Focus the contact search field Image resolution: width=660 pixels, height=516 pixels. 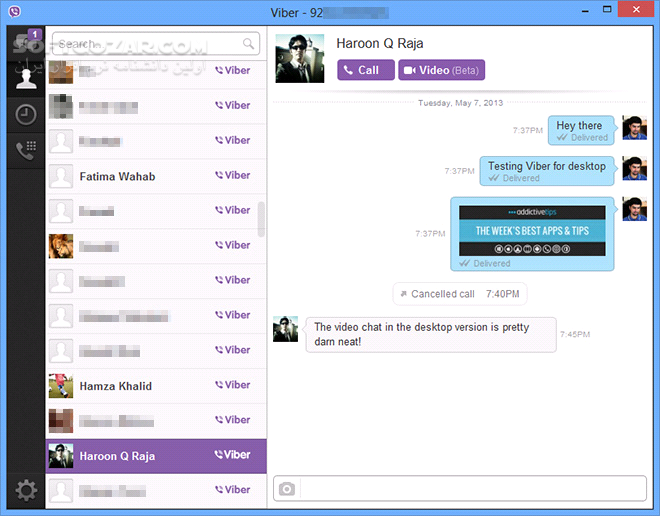pos(156,43)
